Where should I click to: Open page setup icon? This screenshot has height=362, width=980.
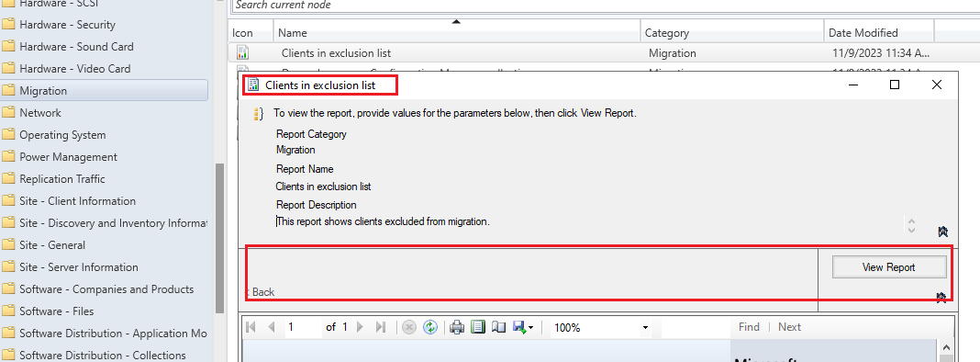click(498, 327)
